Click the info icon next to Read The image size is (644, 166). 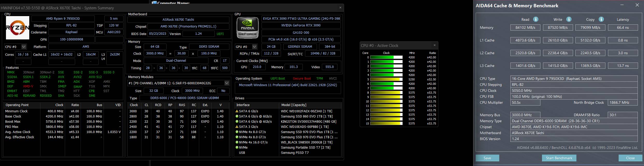click(x=536, y=19)
